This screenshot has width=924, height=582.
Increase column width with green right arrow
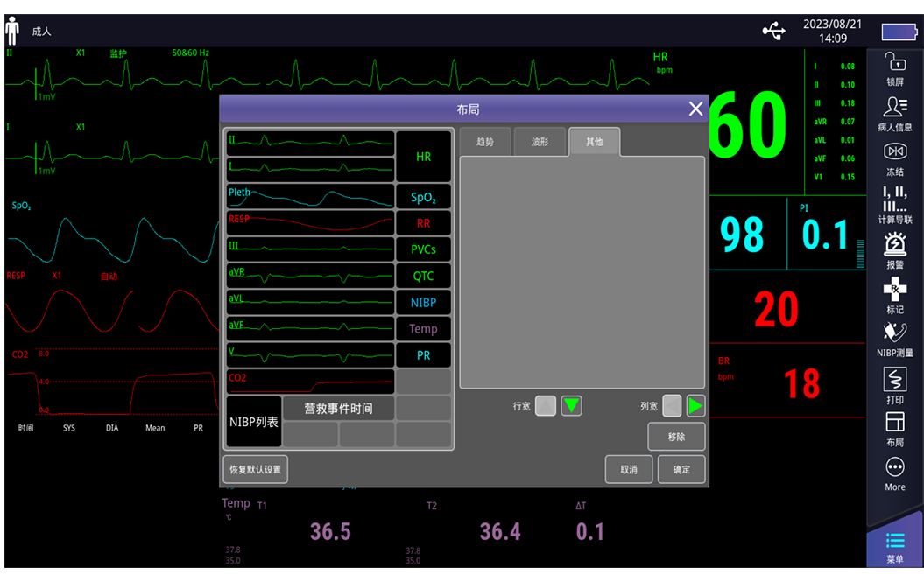coord(695,406)
